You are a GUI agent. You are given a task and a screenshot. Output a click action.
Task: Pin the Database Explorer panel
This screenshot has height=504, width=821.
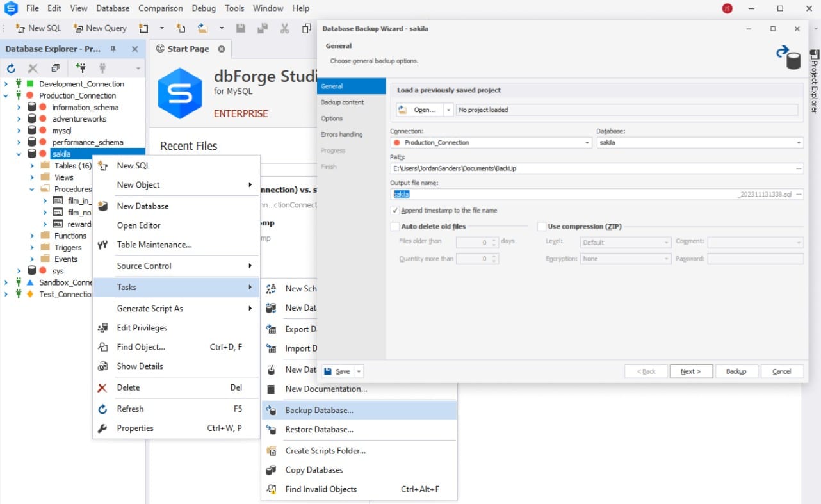[x=113, y=49]
